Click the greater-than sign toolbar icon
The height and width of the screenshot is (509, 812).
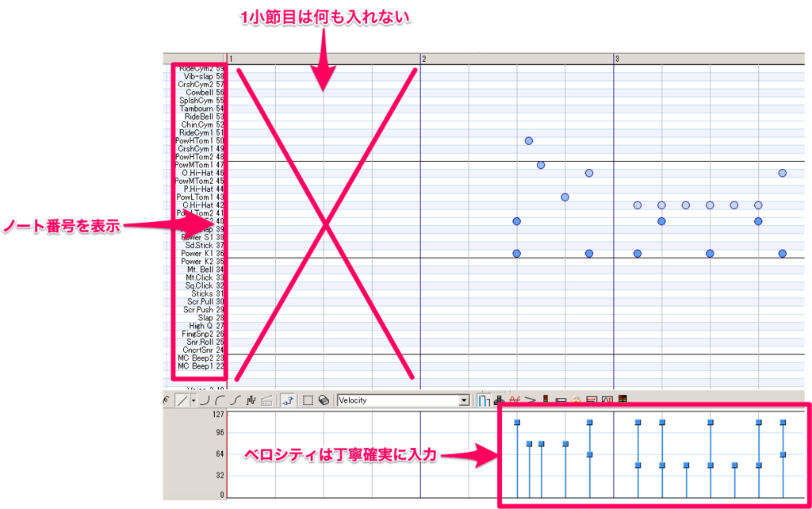click(x=530, y=400)
